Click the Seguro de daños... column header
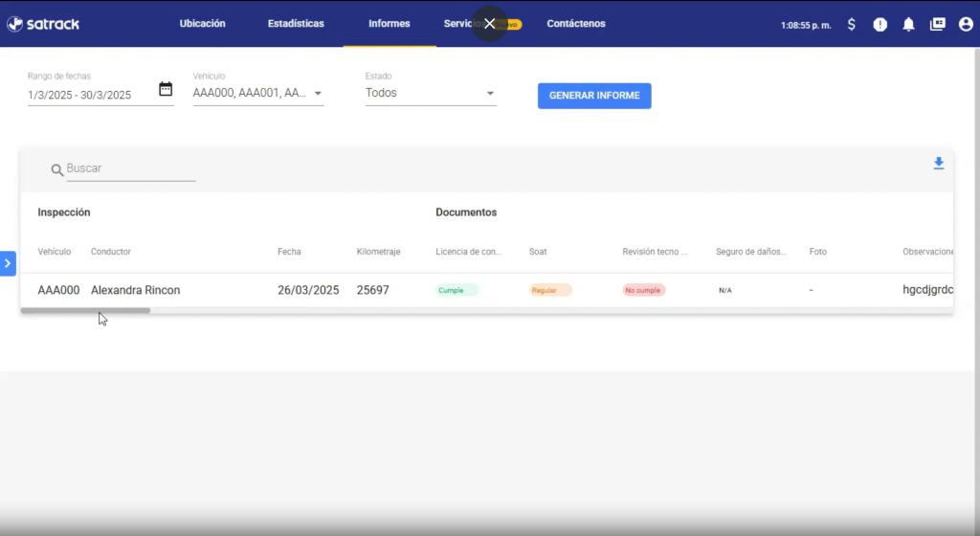Viewport: 980px width, 536px height. (x=751, y=252)
